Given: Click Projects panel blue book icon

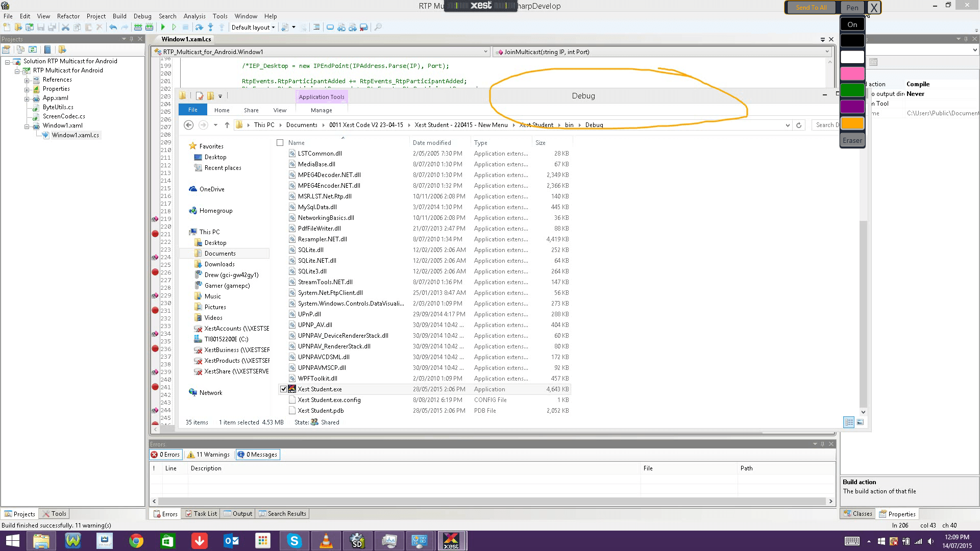Looking at the screenshot, I should 47,49.
